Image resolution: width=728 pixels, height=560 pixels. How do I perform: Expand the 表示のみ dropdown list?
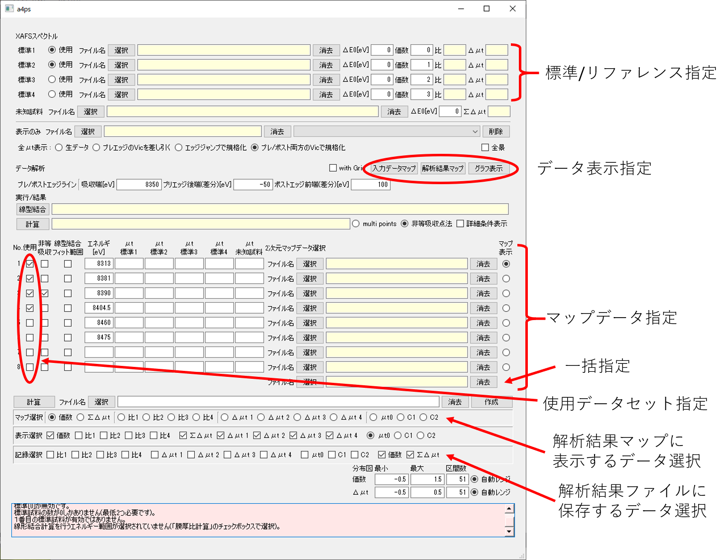[x=475, y=131]
